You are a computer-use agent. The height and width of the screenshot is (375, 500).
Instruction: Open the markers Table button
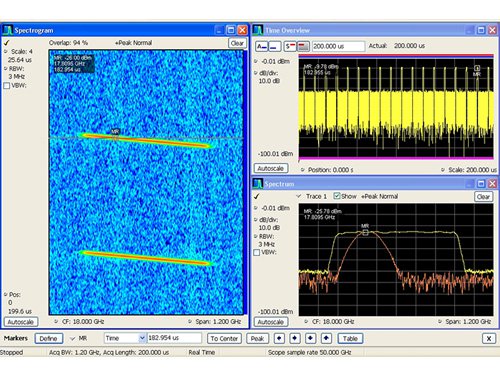click(350, 338)
